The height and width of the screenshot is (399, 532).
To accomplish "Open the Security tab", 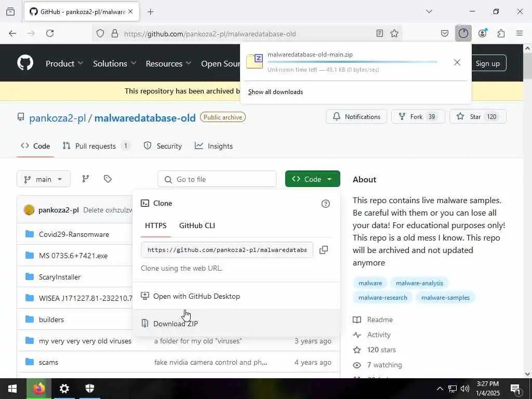I will (x=163, y=146).
